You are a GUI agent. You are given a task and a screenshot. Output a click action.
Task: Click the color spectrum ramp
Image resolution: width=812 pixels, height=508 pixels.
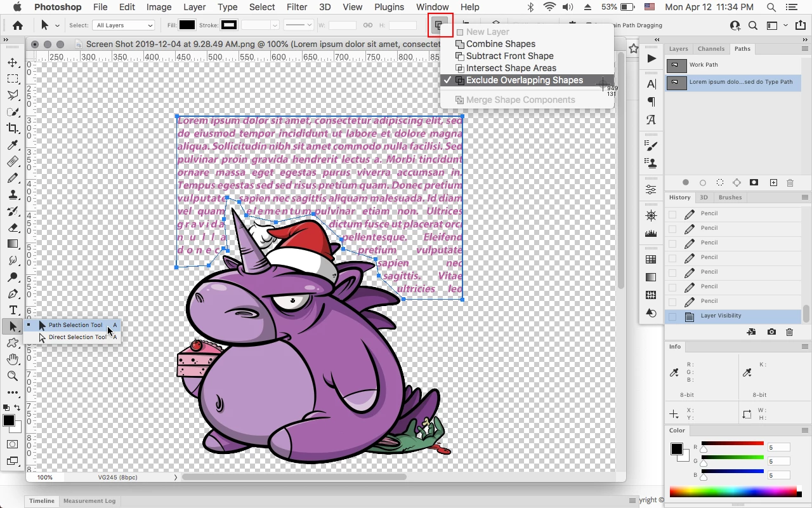pyautogui.click(x=733, y=491)
